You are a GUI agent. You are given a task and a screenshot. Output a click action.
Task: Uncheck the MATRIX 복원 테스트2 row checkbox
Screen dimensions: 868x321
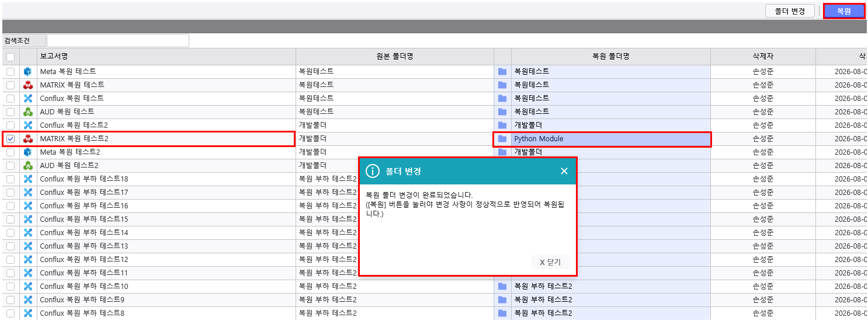[11, 139]
